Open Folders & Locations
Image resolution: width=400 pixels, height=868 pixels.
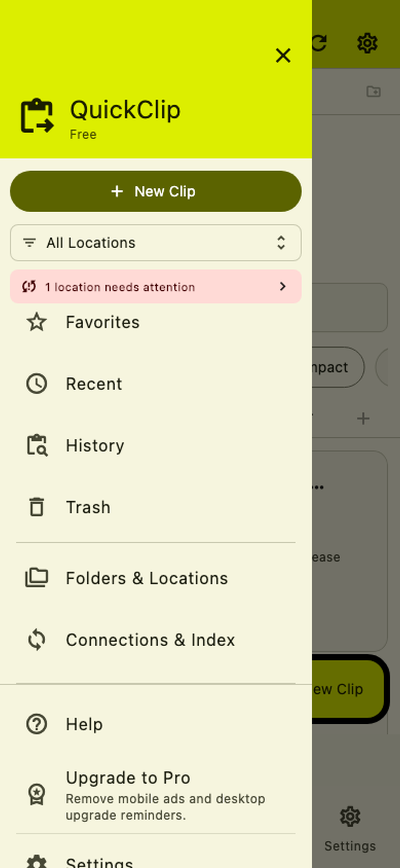tap(156, 578)
